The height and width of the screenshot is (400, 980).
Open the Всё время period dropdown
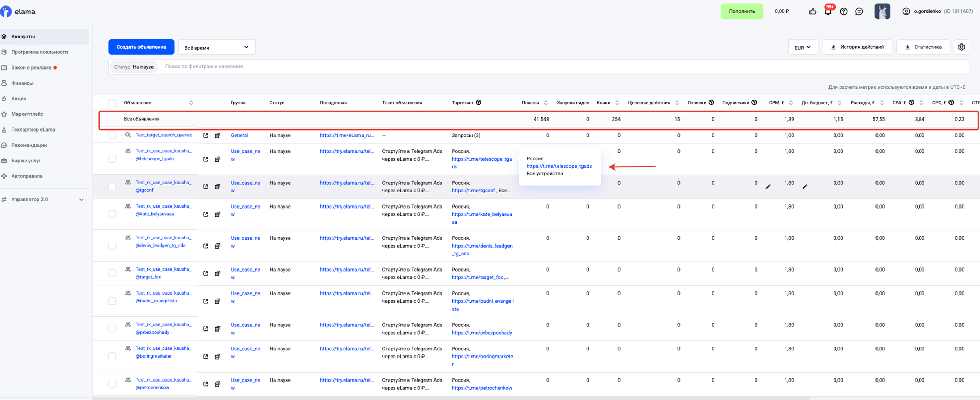(x=217, y=47)
